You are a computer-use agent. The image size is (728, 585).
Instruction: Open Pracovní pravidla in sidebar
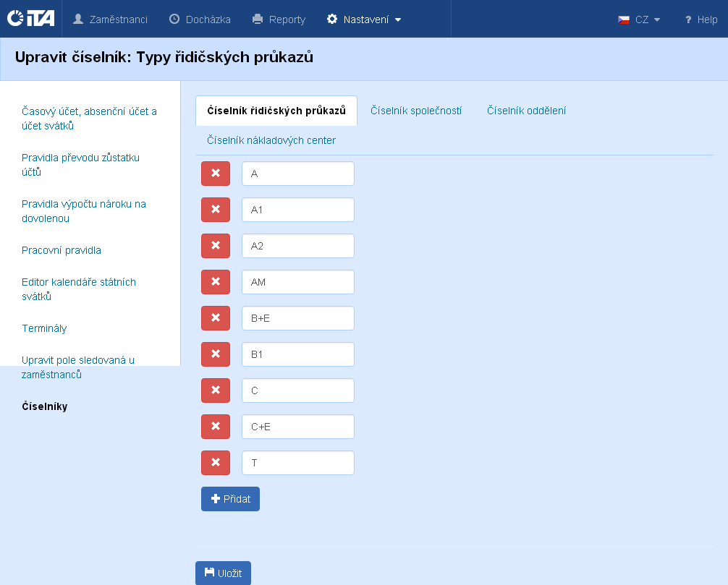point(62,250)
